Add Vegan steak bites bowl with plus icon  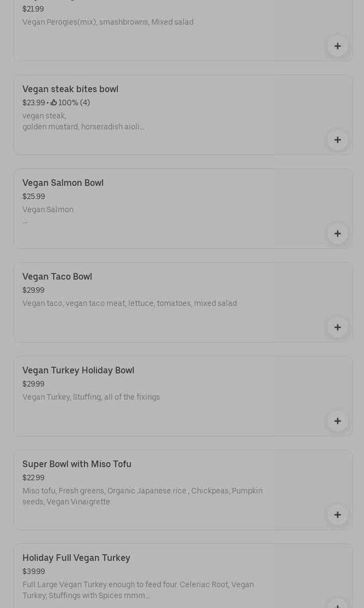(337, 140)
